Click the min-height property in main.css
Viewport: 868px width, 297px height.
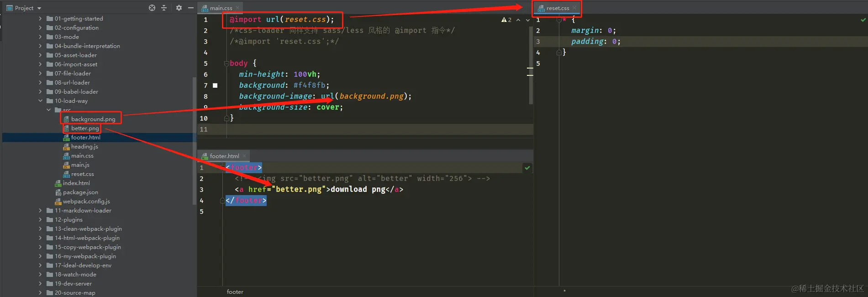coord(262,74)
